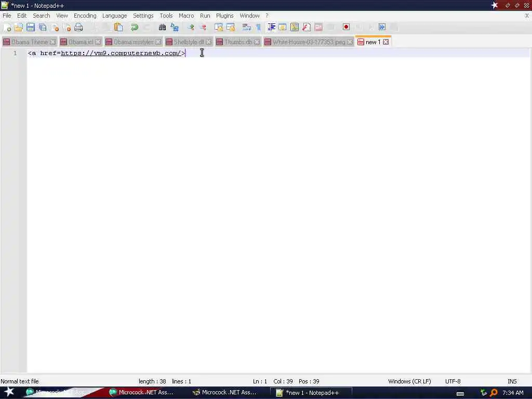Click the UTF-8 encoding status entry
Screen dimensions: 532x399
pos(453,381)
